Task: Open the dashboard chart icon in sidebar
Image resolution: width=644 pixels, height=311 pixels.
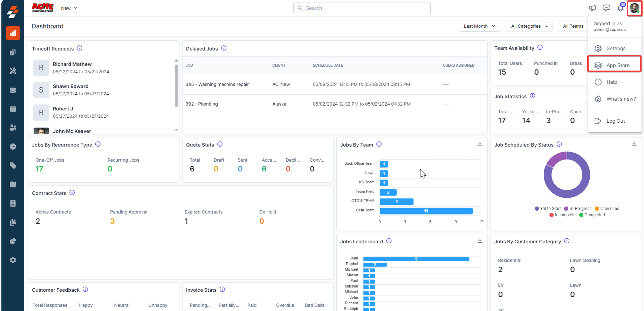Action: [13, 33]
